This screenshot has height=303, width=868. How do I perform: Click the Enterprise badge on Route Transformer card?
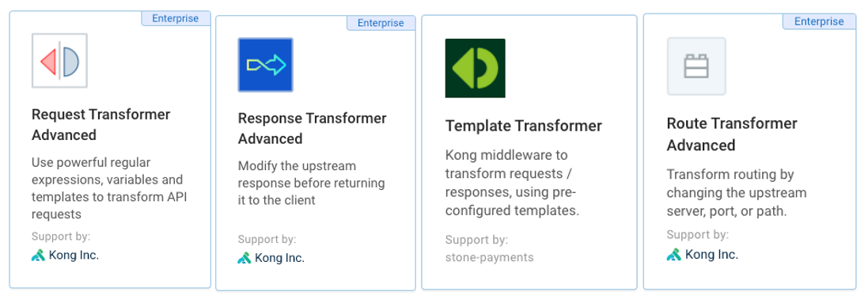tap(819, 21)
